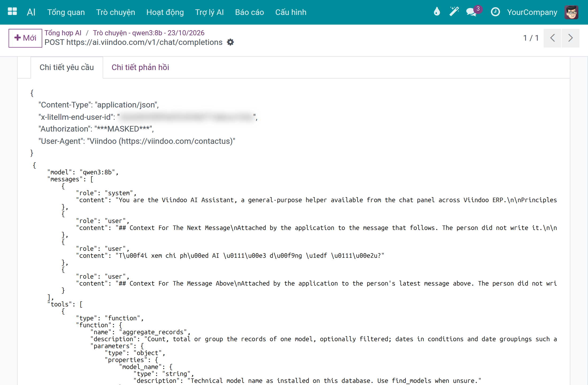Open the apps grid home menu
The width and height of the screenshot is (588, 385).
pos(12,12)
